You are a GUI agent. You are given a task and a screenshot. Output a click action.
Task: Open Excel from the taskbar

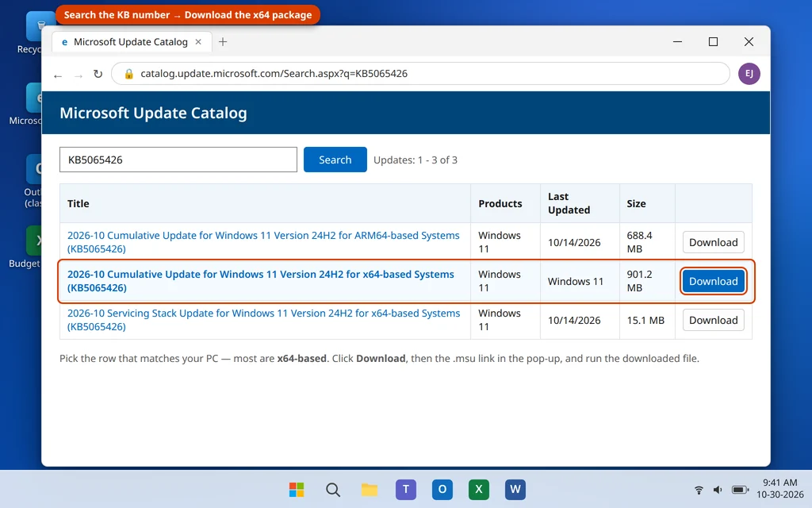click(478, 489)
